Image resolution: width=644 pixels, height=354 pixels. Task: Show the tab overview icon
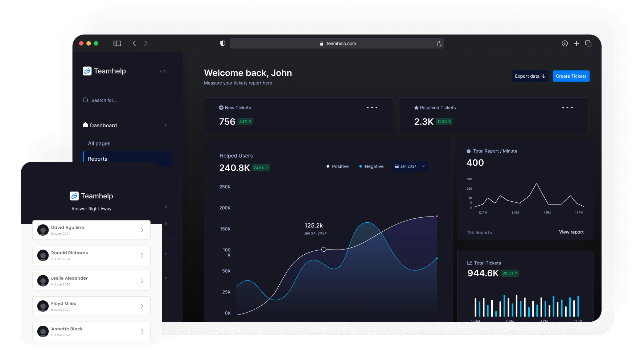[x=588, y=44]
